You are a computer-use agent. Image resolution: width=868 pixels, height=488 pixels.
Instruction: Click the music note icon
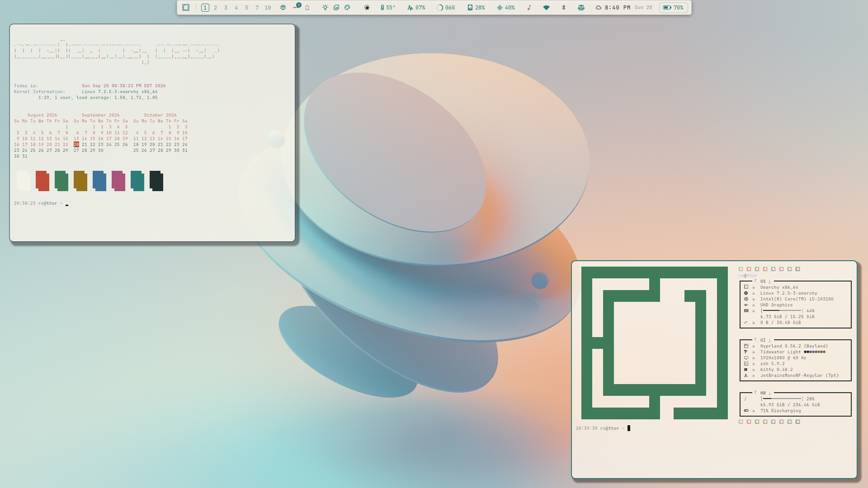(x=529, y=8)
